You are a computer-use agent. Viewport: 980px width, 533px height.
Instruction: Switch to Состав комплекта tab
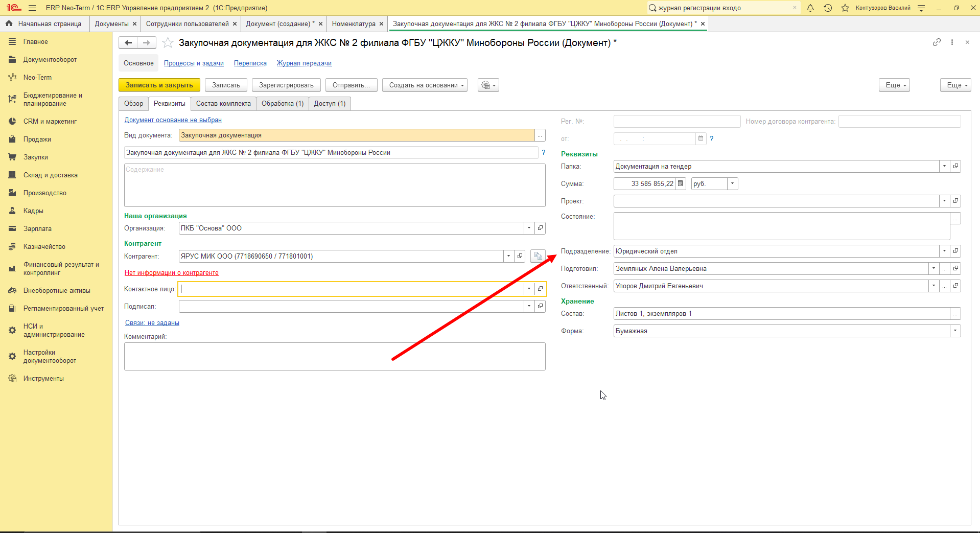[x=223, y=103]
